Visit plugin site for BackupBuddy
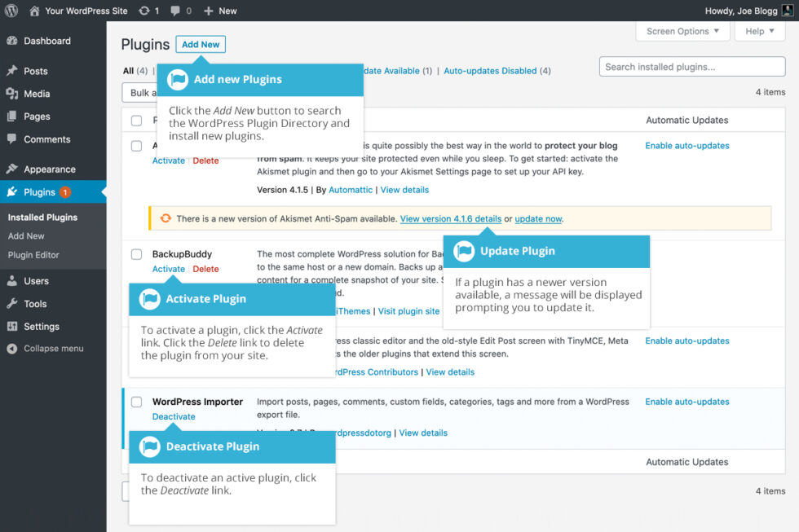 (408, 311)
